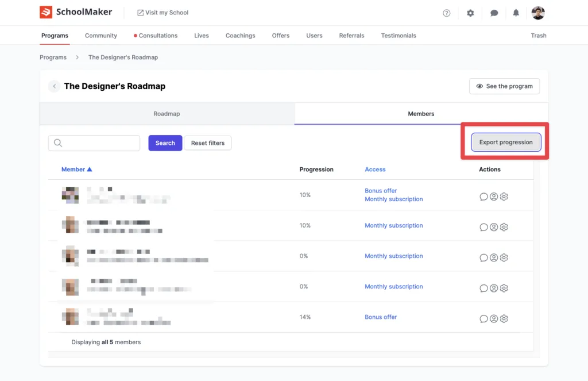
Task: Open the profile avatar menu
Action: [538, 13]
